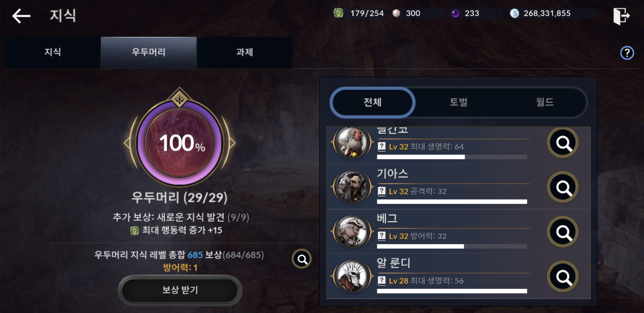Tap the green energy 179/254 icon
This screenshot has width=644, height=313.
pos(338,13)
